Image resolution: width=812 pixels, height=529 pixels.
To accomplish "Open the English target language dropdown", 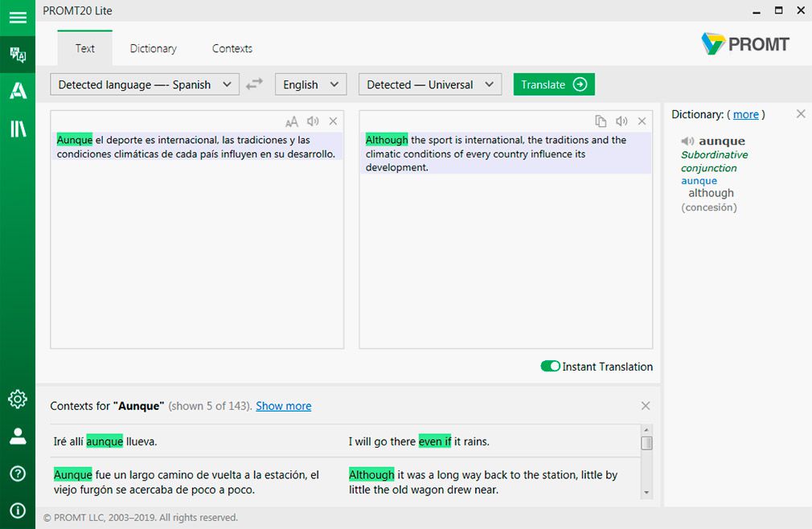I will click(310, 84).
